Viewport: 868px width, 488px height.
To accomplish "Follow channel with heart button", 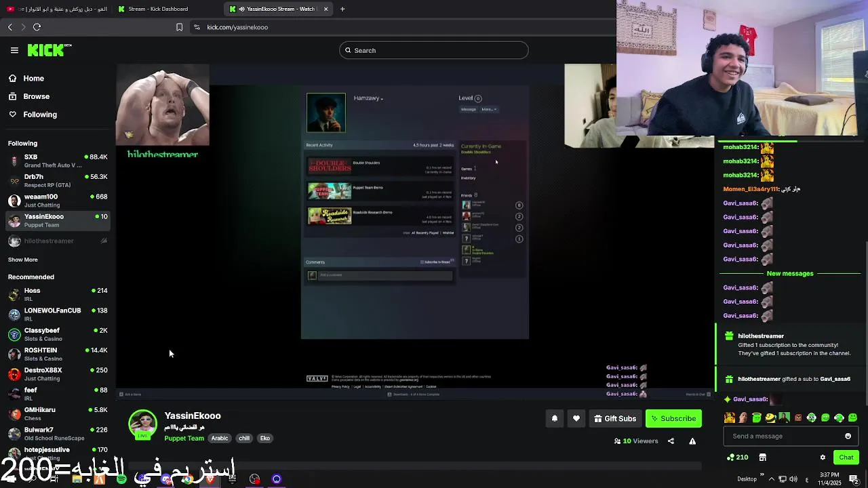I will 576,418.
